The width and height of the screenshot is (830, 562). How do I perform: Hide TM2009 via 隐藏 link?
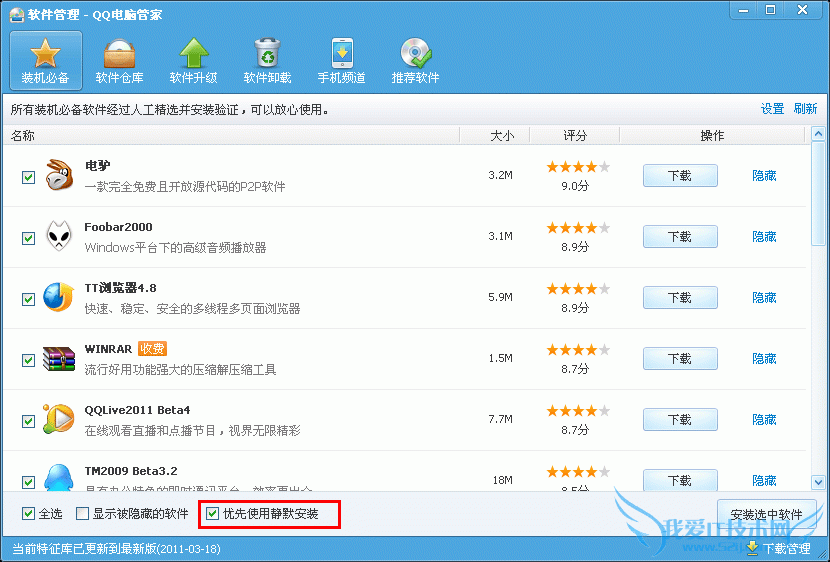click(764, 481)
